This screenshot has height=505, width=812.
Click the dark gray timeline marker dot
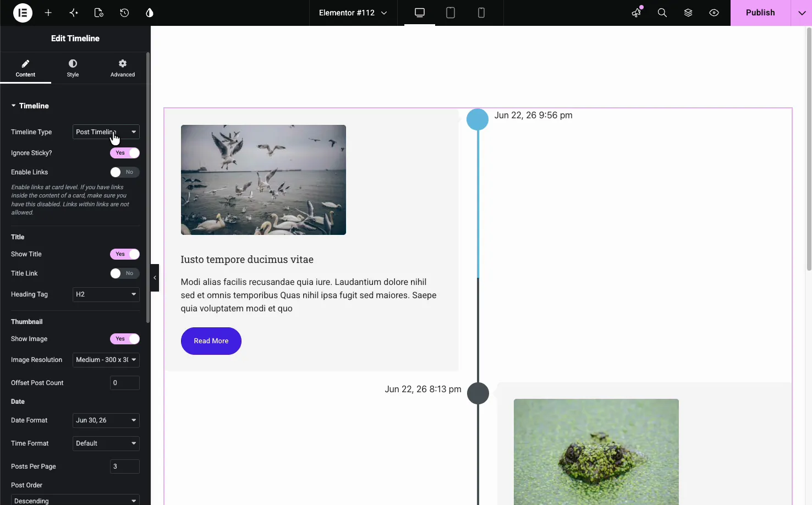(x=478, y=393)
